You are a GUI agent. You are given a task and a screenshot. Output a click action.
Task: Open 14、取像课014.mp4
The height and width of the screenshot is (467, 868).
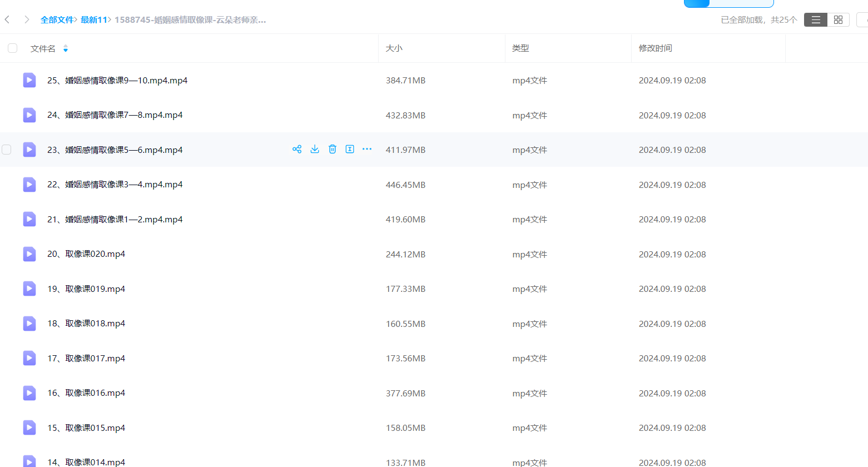tap(86, 462)
